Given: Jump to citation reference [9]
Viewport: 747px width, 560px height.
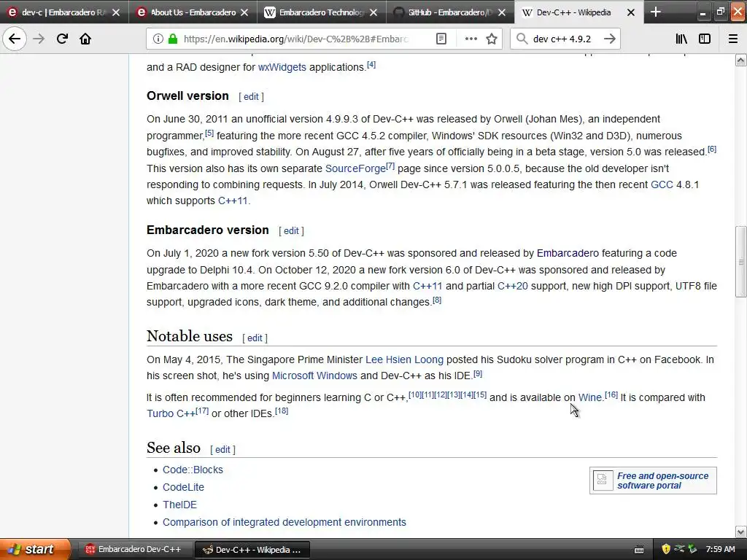Looking at the screenshot, I should (x=478, y=374).
